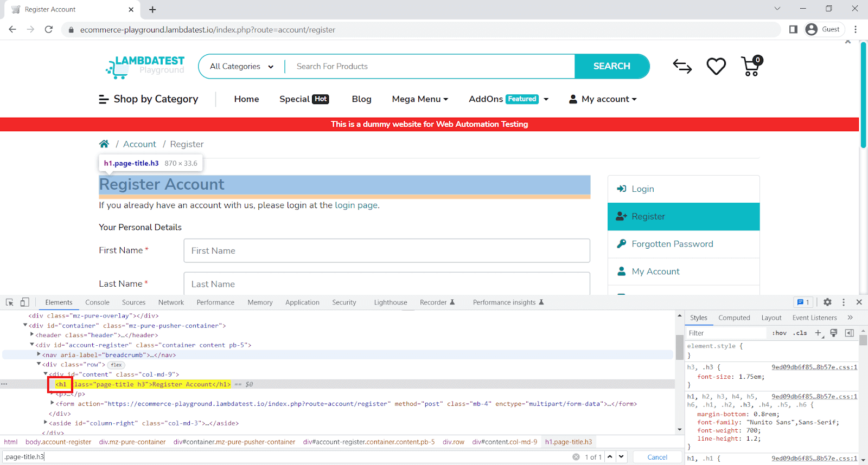This screenshot has height=465, width=868.
Task: Select the body.account-register breadcrumb
Action: point(59,442)
